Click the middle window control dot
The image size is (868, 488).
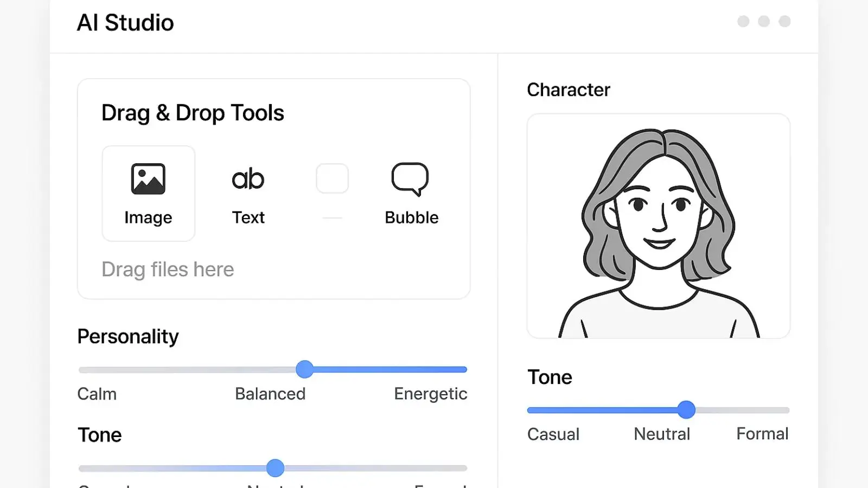coord(764,22)
